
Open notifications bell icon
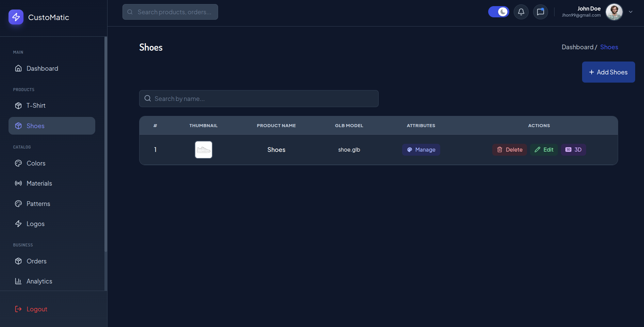(521, 12)
